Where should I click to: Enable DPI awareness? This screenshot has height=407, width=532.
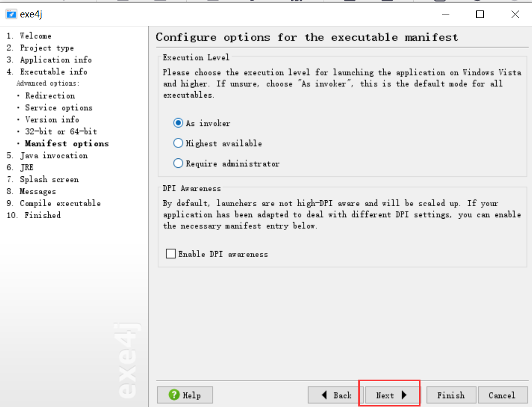170,253
